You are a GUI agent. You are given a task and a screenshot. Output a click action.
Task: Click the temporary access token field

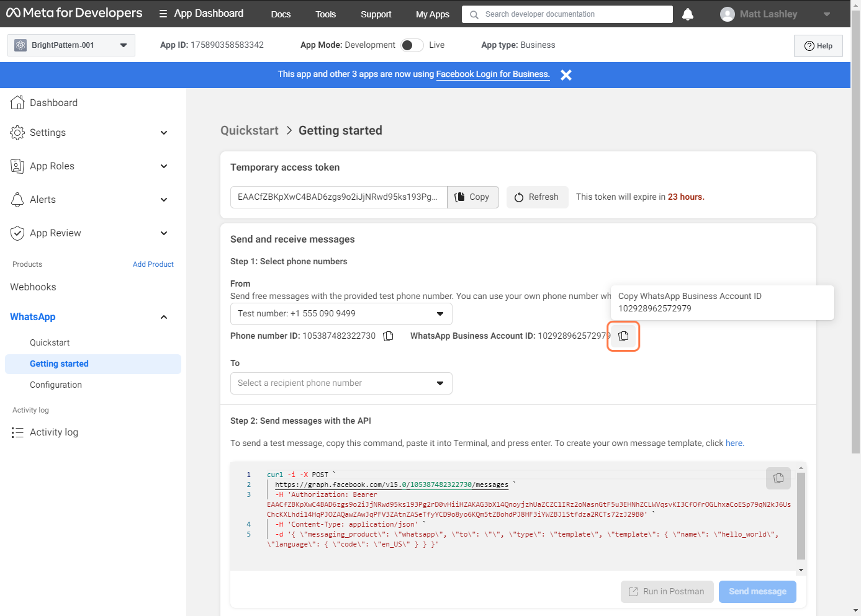tap(338, 197)
